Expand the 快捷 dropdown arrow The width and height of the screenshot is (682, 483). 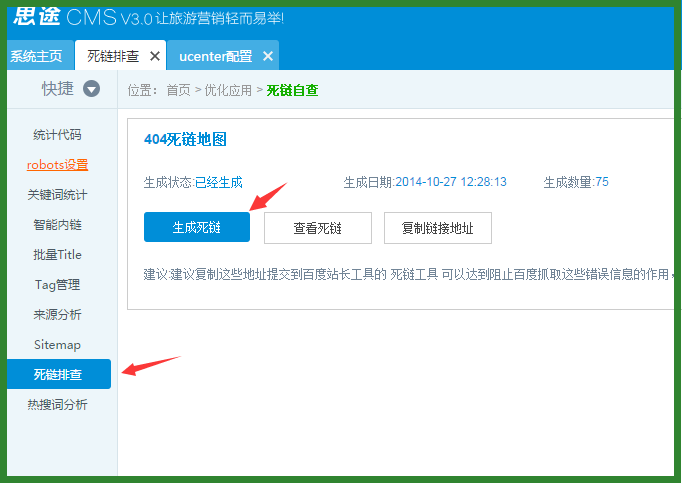[91, 89]
